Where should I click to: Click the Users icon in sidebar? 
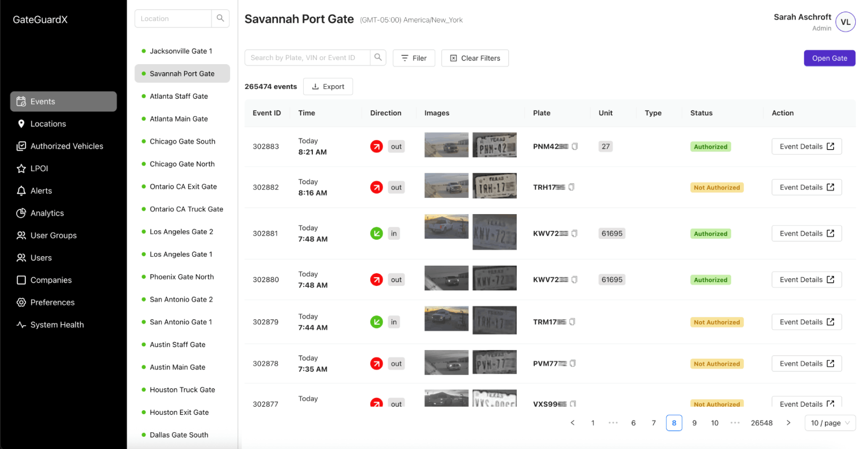point(21,258)
